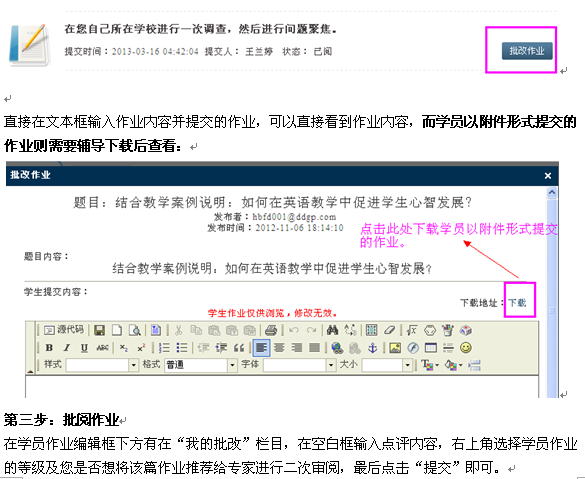Viewport: 585px width, 479px height.
Task: Open the 下载 attachment link
Action: [x=517, y=302]
